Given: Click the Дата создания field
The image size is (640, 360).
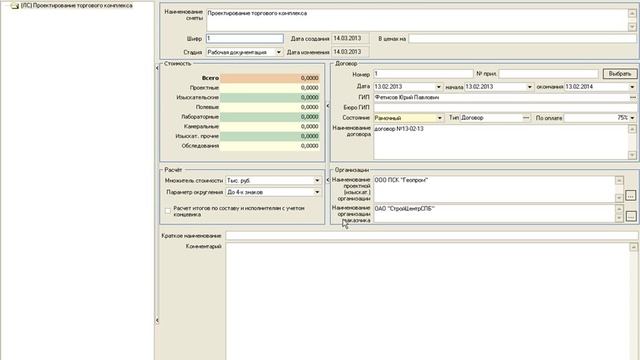Looking at the screenshot, I should coord(350,38).
